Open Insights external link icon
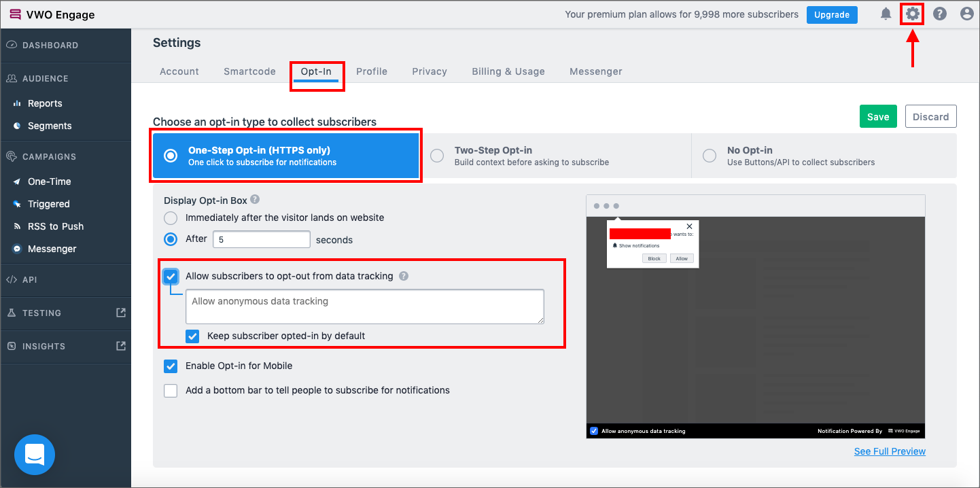980x488 pixels. [121, 346]
